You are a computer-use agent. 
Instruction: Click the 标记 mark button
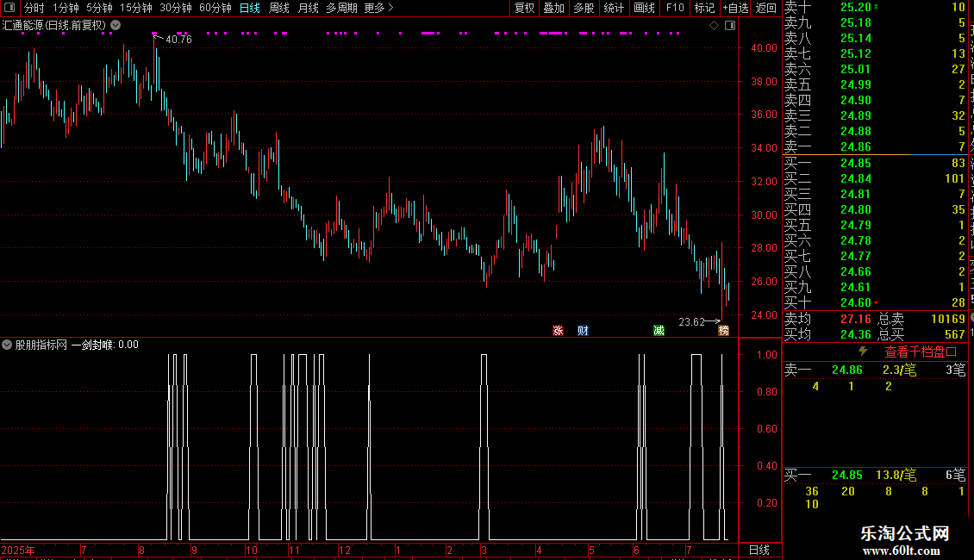704,8
